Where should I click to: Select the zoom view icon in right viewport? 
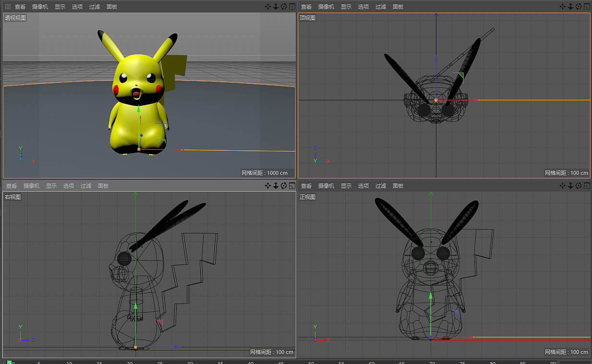pos(275,186)
